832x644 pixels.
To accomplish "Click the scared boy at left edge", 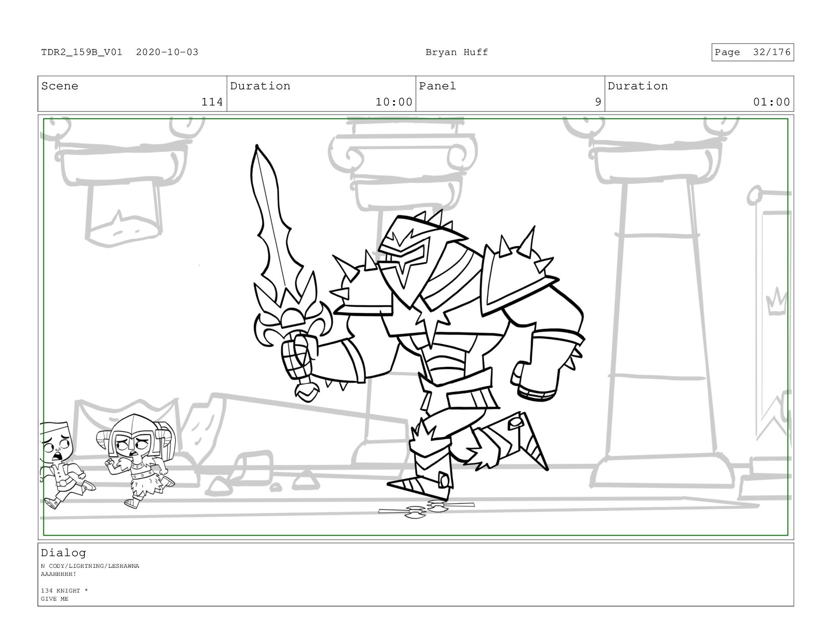I will coord(64,465).
